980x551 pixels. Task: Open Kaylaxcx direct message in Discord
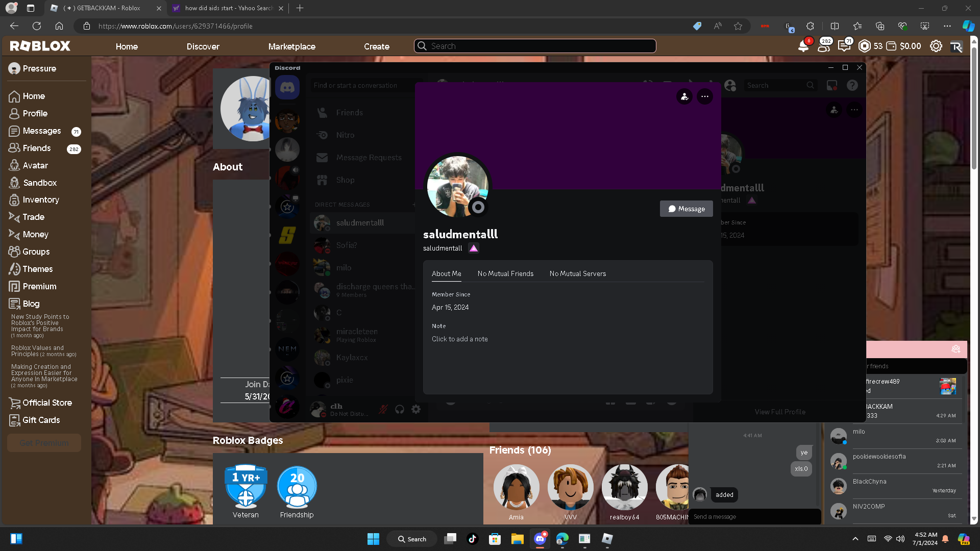click(362, 358)
